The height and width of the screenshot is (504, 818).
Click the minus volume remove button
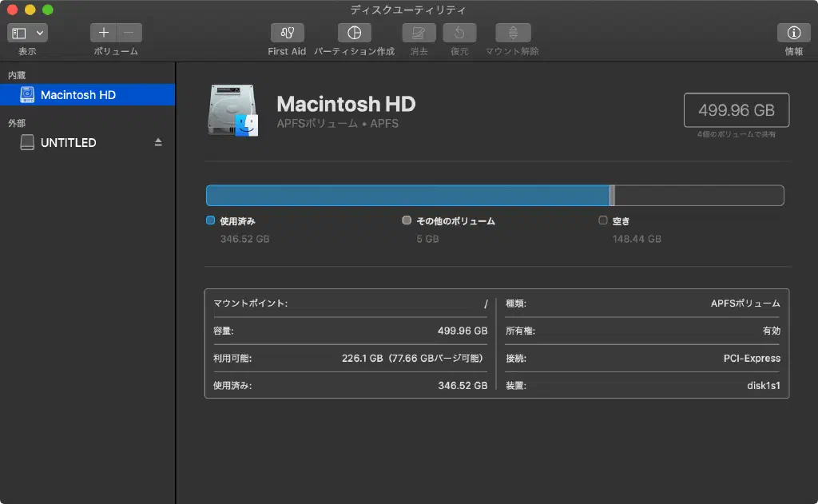pyautogui.click(x=129, y=33)
